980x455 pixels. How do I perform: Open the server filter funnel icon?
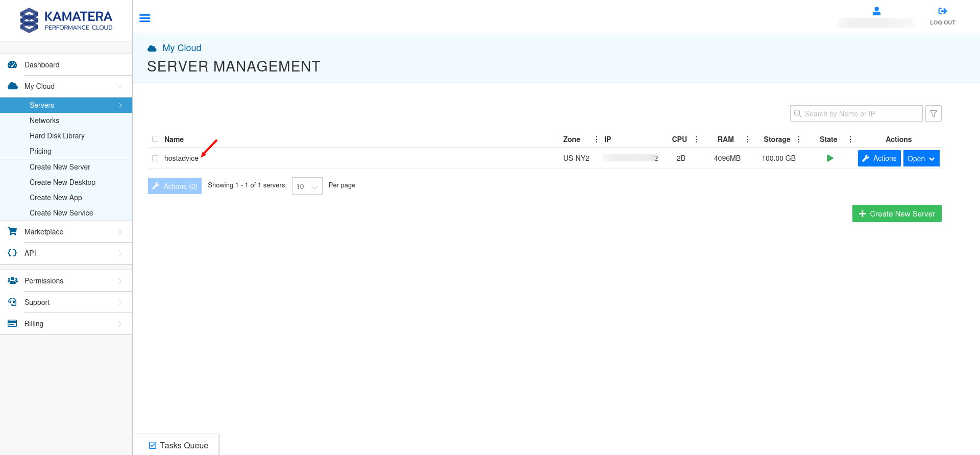(x=934, y=113)
